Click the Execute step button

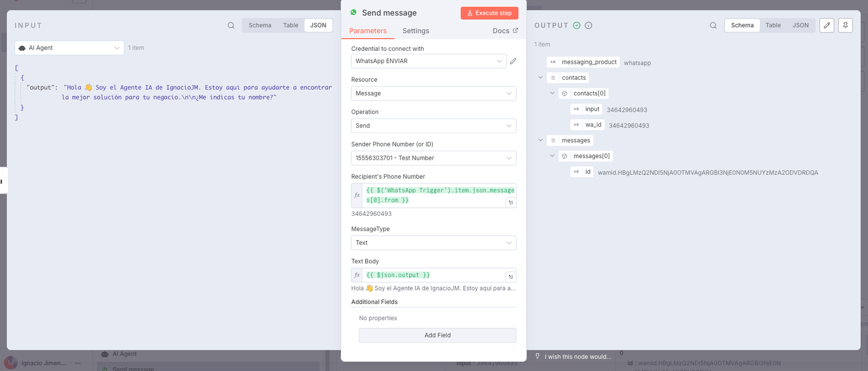(x=489, y=13)
